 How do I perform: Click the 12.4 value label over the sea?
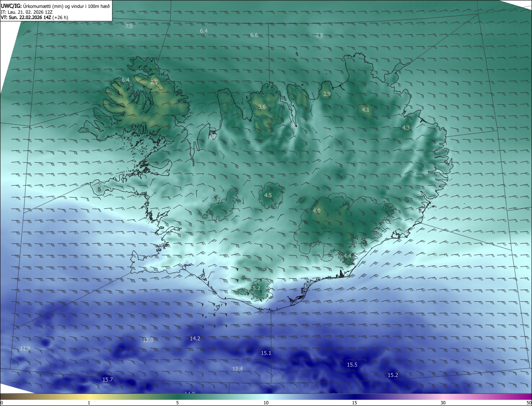[237, 369]
